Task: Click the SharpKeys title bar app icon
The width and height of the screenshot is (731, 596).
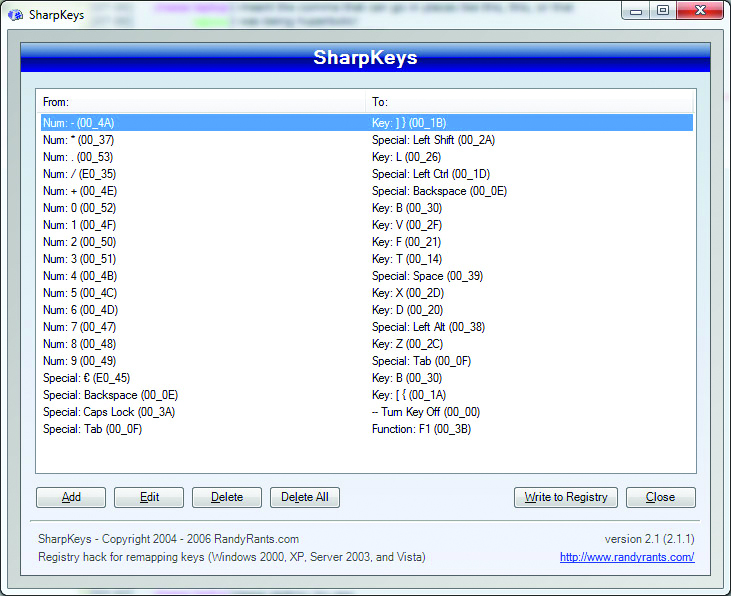Action: [x=16, y=15]
